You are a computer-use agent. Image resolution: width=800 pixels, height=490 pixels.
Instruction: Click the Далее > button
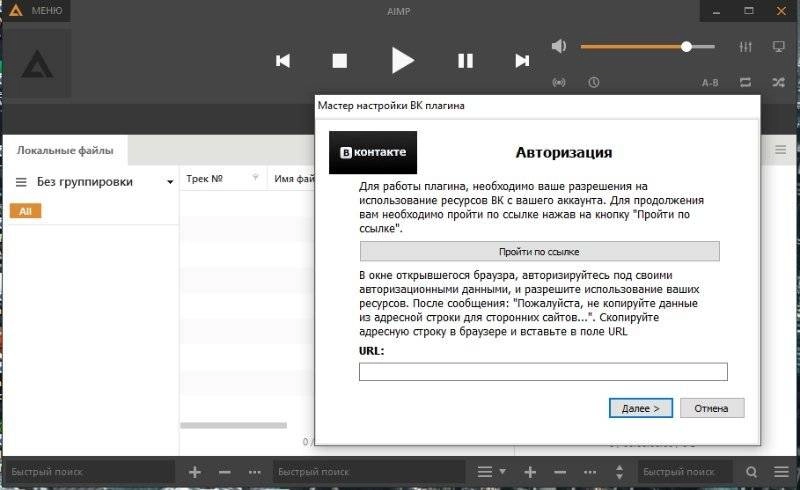pos(641,408)
